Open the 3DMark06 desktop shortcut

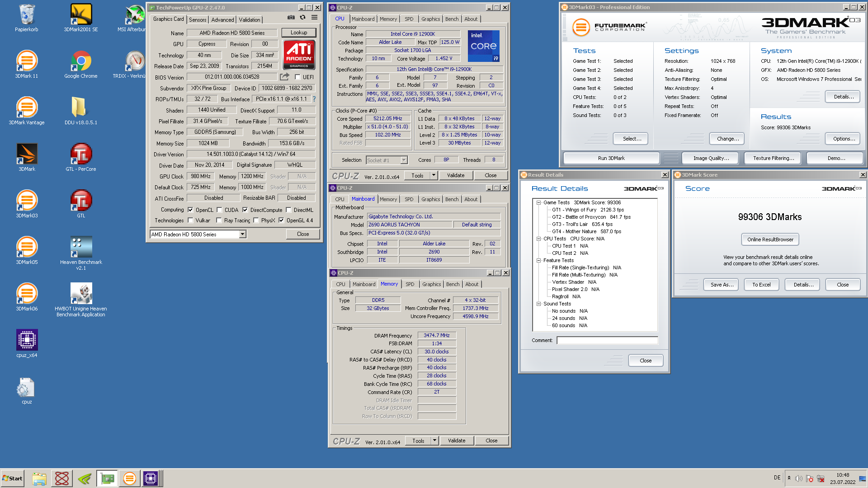pos(27,297)
